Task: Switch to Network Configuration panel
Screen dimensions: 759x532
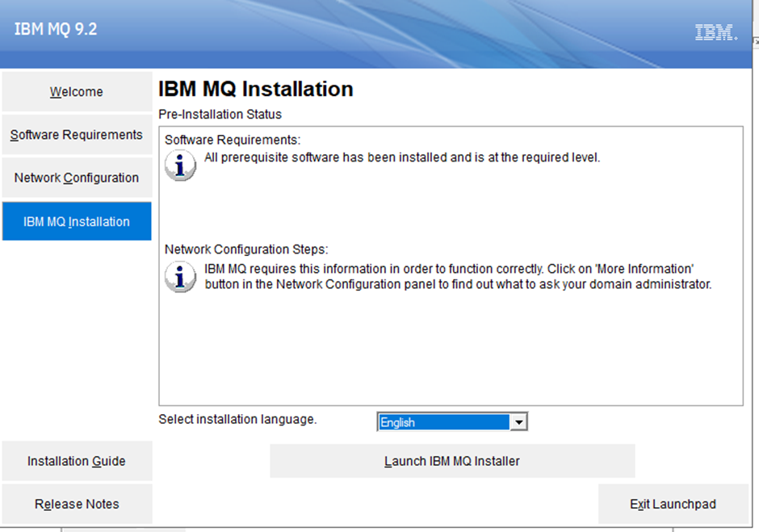Action: click(77, 178)
